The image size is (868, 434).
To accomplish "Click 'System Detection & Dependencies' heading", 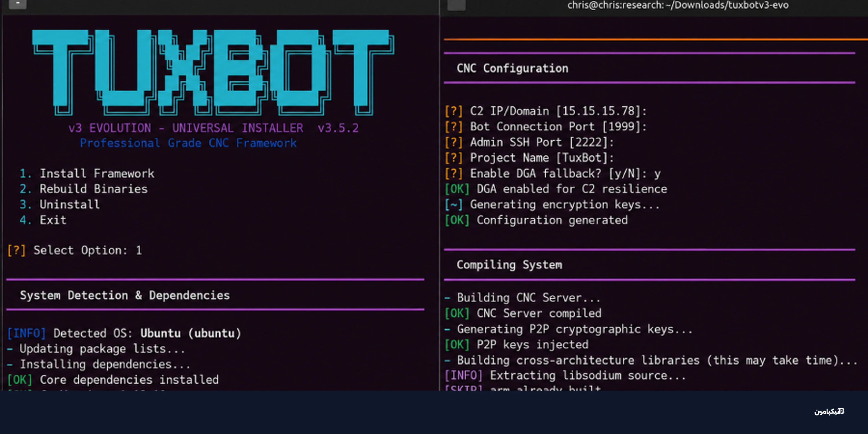I will (125, 295).
